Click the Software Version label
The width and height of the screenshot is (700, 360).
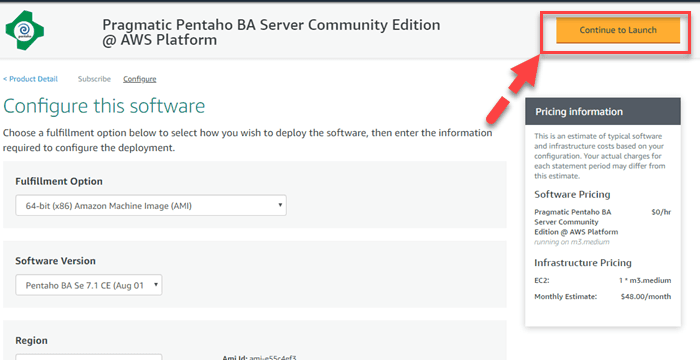[55, 261]
